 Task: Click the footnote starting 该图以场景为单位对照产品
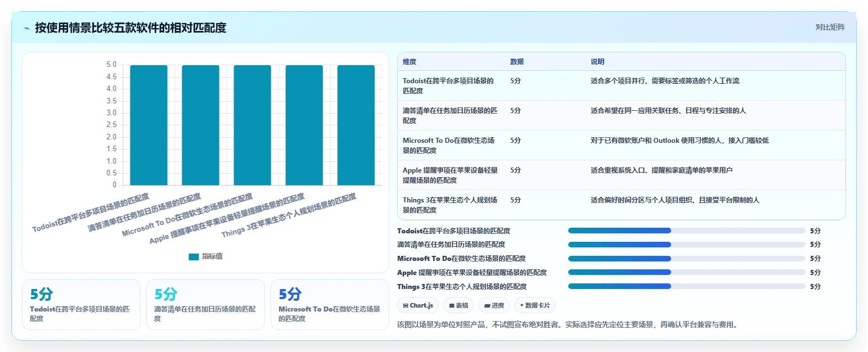coord(567,324)
